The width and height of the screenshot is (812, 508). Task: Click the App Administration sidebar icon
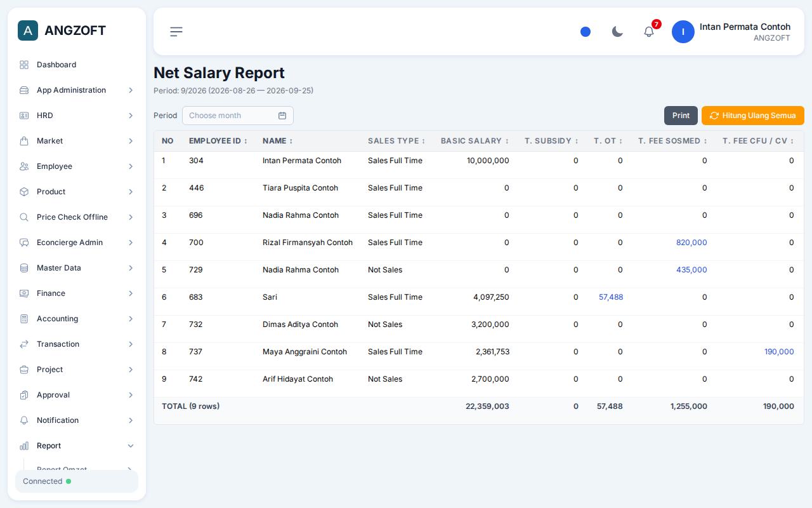click(x=24, y=90)
